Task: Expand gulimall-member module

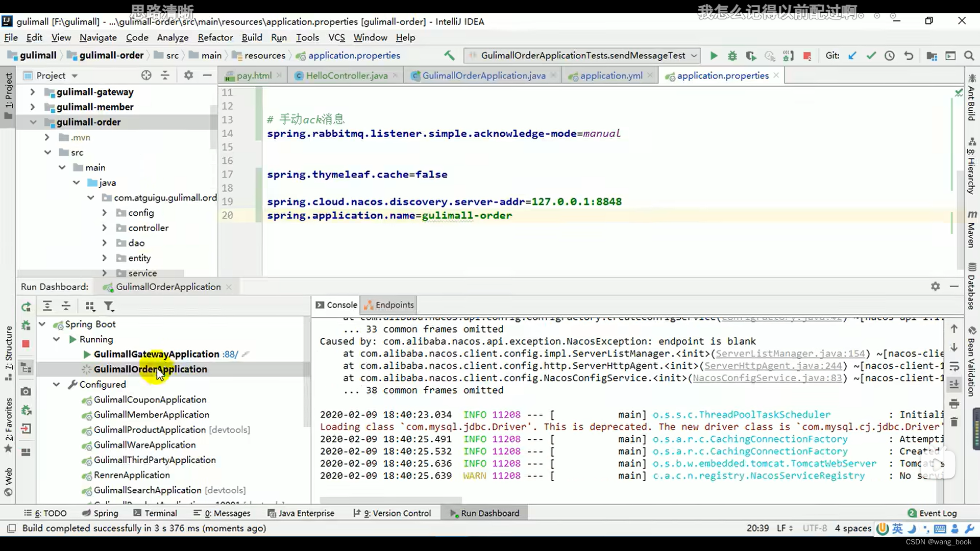Action: pos(33,107)
